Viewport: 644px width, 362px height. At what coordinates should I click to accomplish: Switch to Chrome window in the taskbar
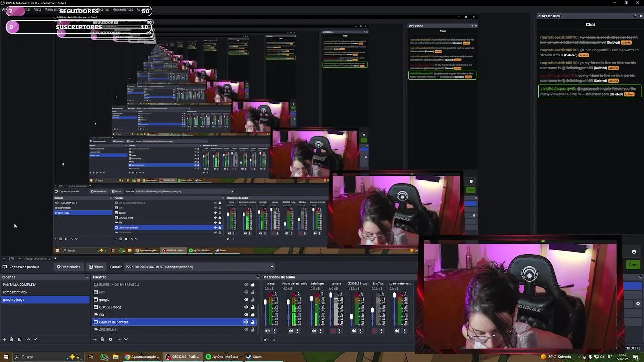pyautogui.click(x=142, y=357)
